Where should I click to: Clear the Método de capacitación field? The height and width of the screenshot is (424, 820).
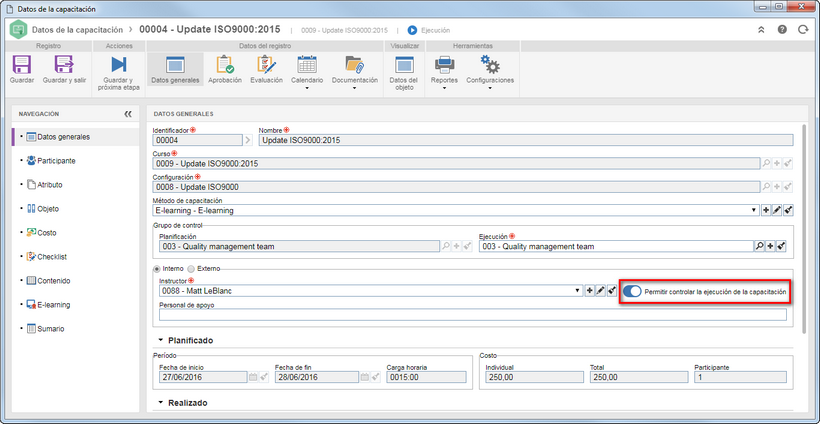pos(788,210)
